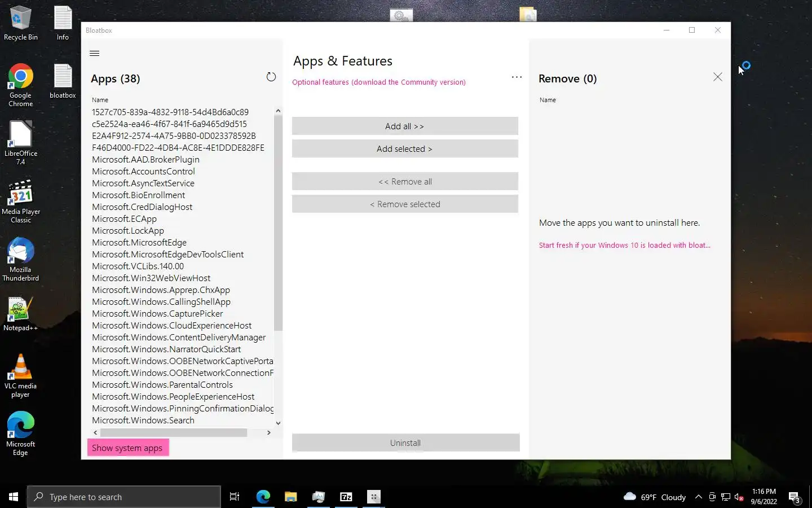Select Microsoft.AAD.BrokerPlugin in the list

click(x=145, y=159)
